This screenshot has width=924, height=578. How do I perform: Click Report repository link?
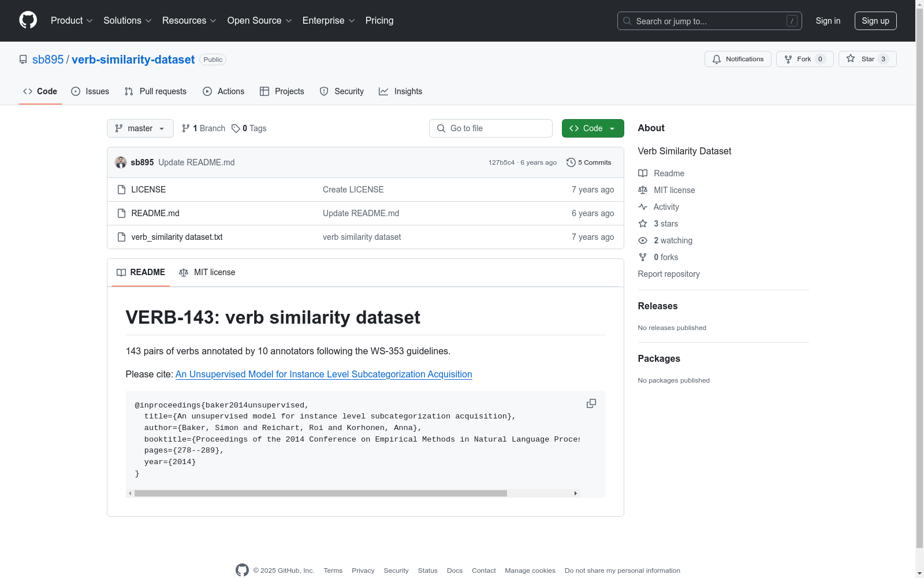coord(669,274)
